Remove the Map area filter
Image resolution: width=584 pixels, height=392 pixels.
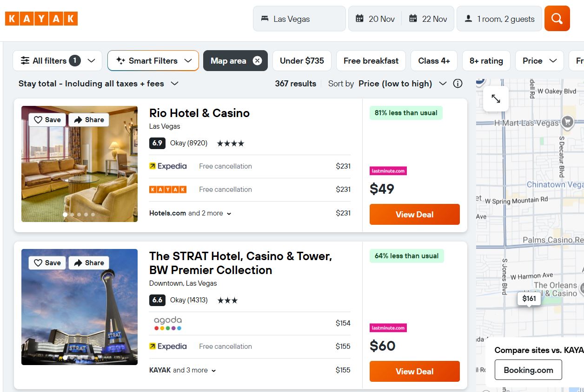pyautogui.click(x=257, y=61)
